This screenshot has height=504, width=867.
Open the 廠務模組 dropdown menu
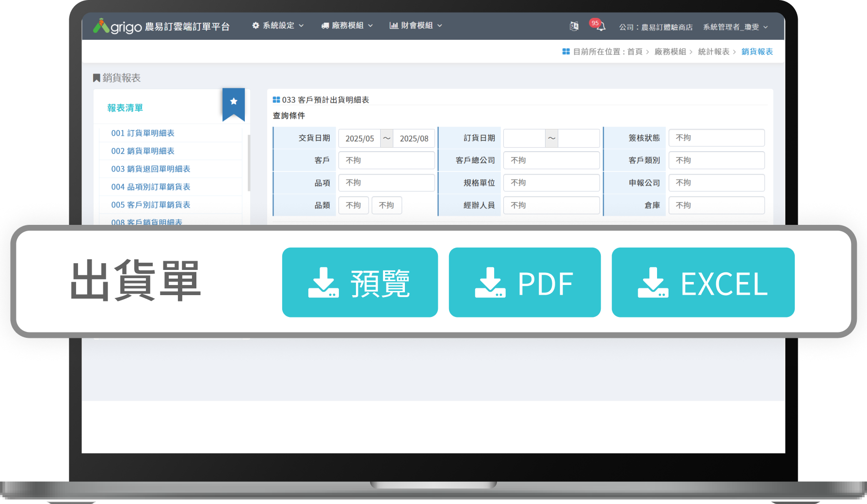coord(347,26)
